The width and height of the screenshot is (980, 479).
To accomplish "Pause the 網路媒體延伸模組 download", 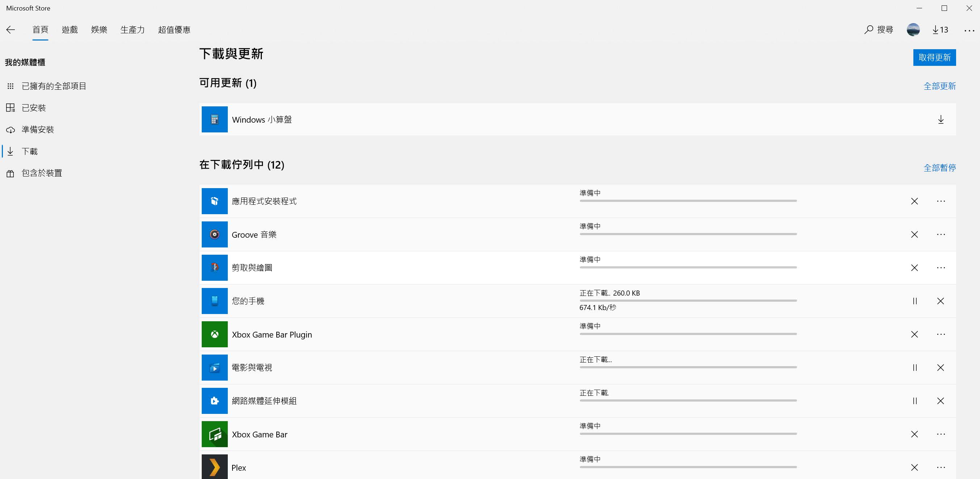I will (x=914, y=401).
